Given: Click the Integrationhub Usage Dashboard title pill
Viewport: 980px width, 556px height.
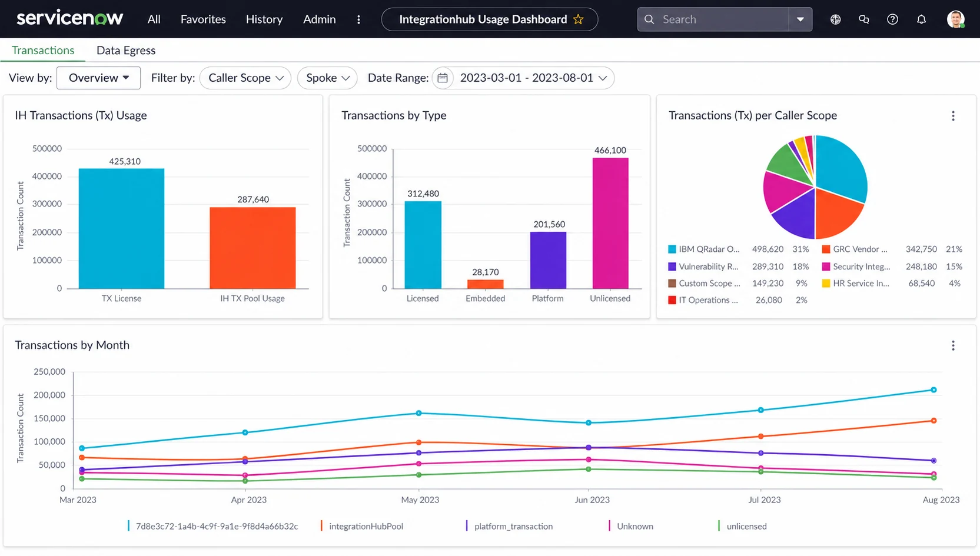Looking at the screenshot, I should coord(490,19).
